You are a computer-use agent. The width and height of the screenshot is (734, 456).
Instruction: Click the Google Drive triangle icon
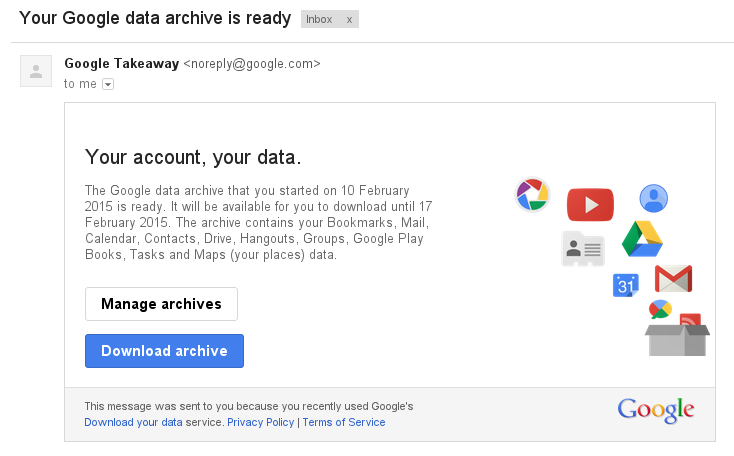(642, 240)
